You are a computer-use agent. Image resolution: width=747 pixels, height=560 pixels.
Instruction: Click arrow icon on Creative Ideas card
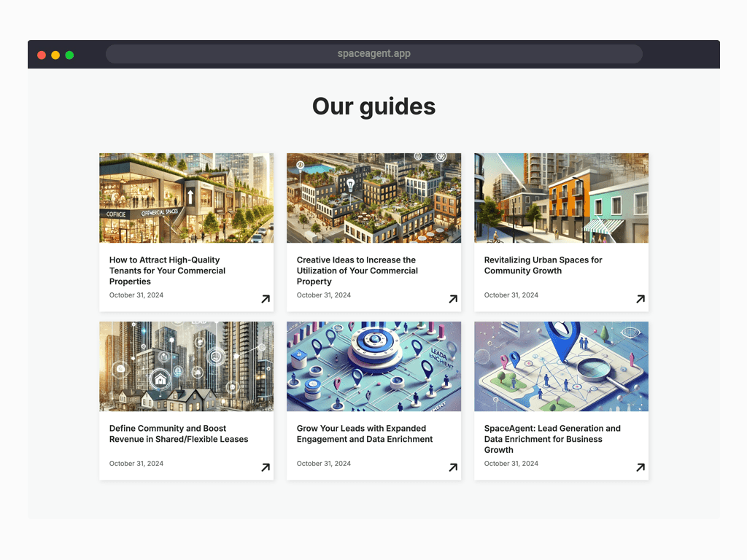tap(453, 298)
